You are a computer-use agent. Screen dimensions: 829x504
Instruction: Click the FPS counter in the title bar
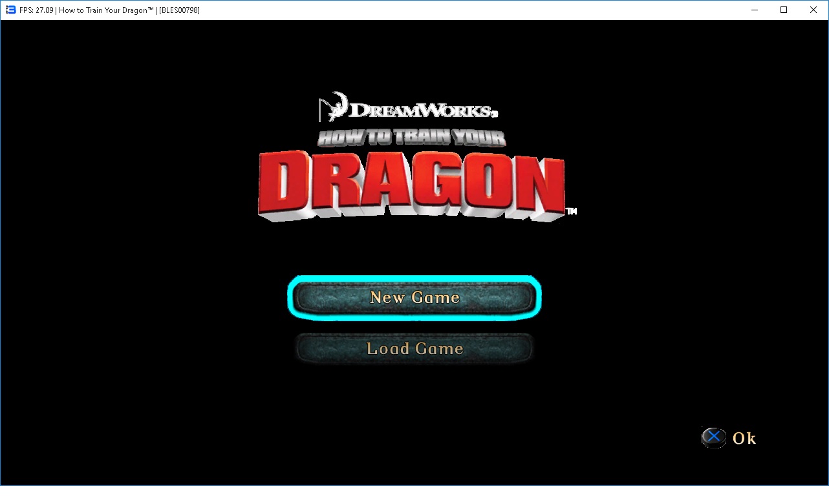tap(38, 10)
